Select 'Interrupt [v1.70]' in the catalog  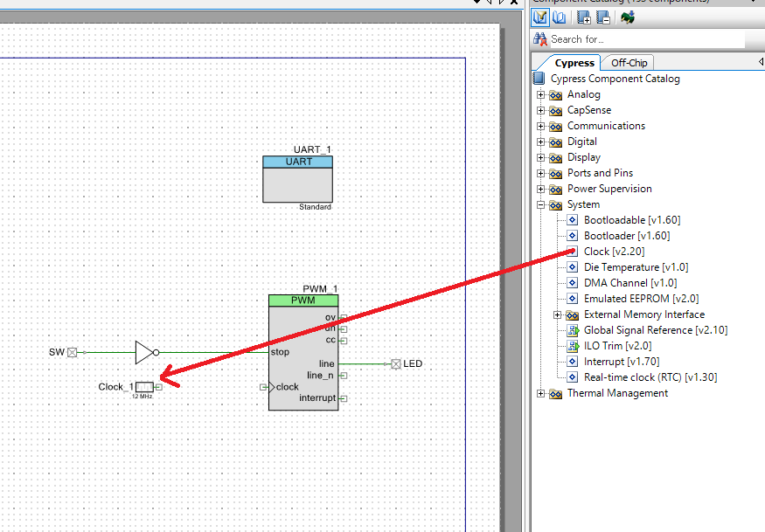pyautogui.click(x=621, y=362)
